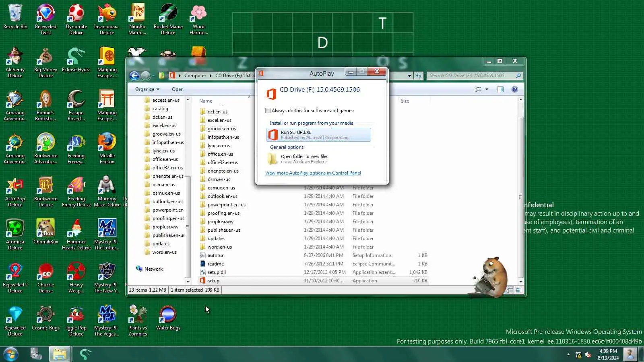Select the Mummy Maze Deluxe desktop icon
This screenshot has height=362, width=644.
point(107,191)
